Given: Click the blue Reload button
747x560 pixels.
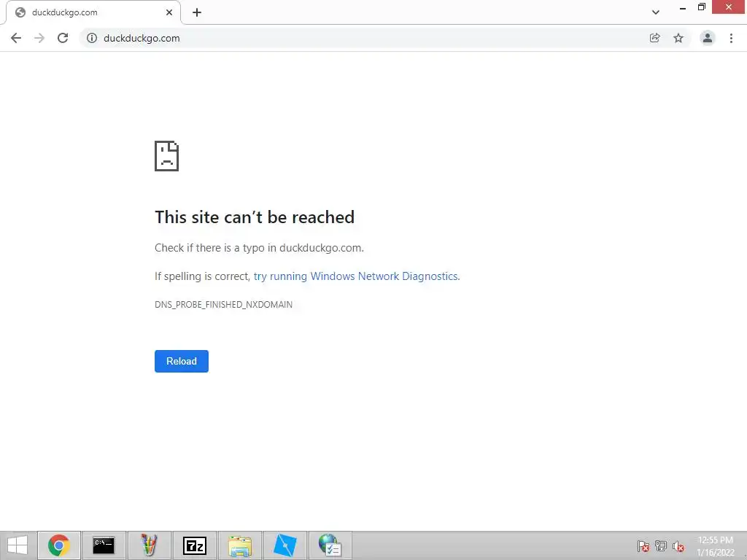Looking at the screenshot, I should coord(182,361).
